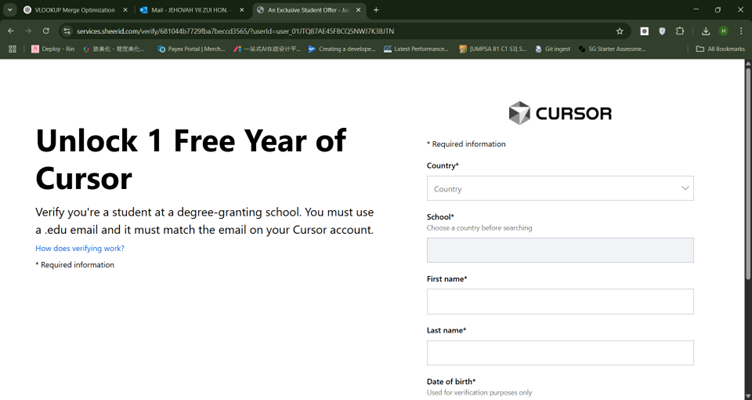View site information icon in address bar
Screen dimensions: 752x400
67,31
